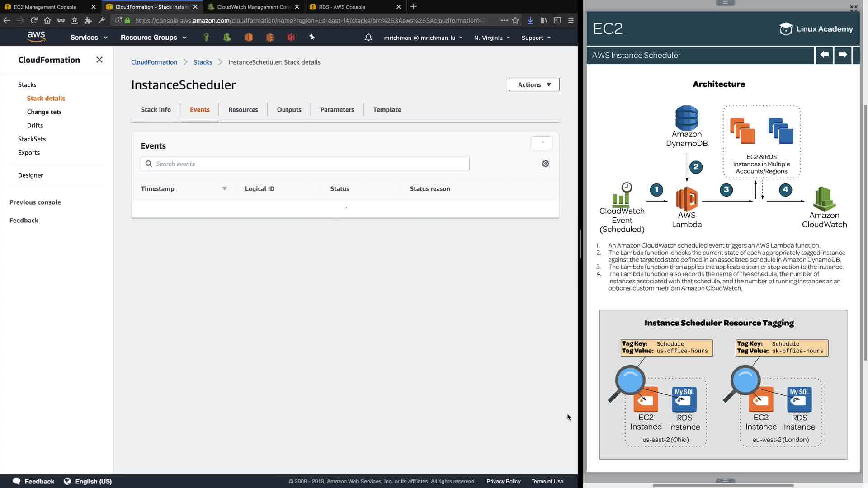Screen dimensions: 868x488
Task: Go to previous slide with left arrow
Action: point(824,55)
